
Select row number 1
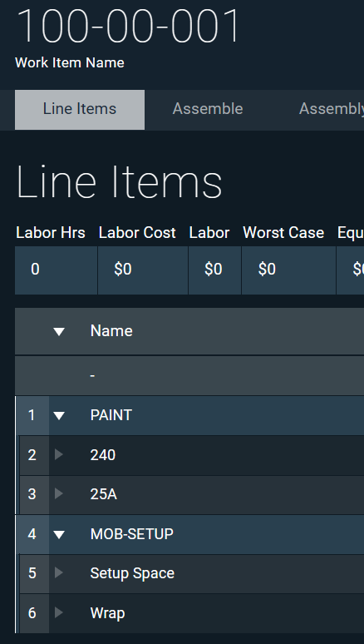click(x=32, y=416)
